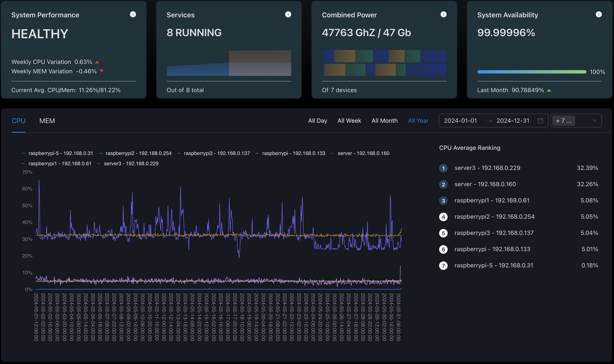Select All Day time filter

point(317,121)
